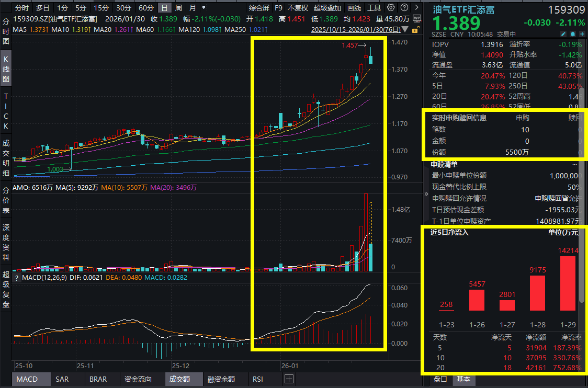Open the settings gear in the top toolbar
The image size is (588, 388).
coord(390,8)
